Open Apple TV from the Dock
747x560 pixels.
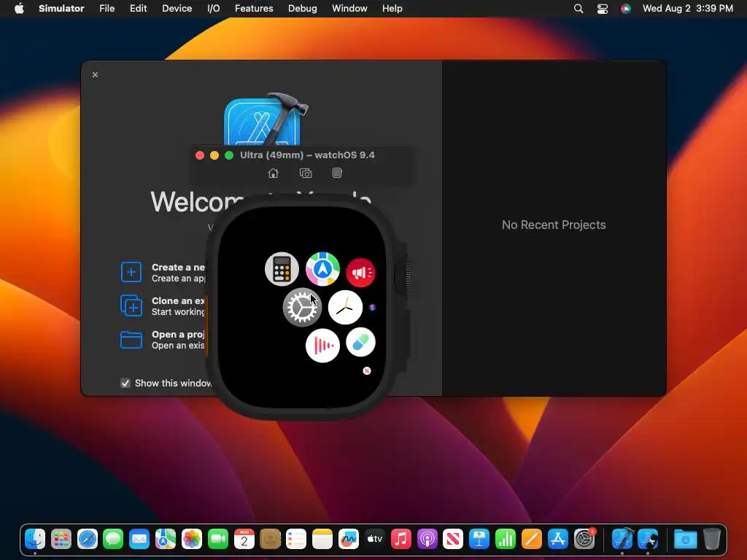(374, 539)
